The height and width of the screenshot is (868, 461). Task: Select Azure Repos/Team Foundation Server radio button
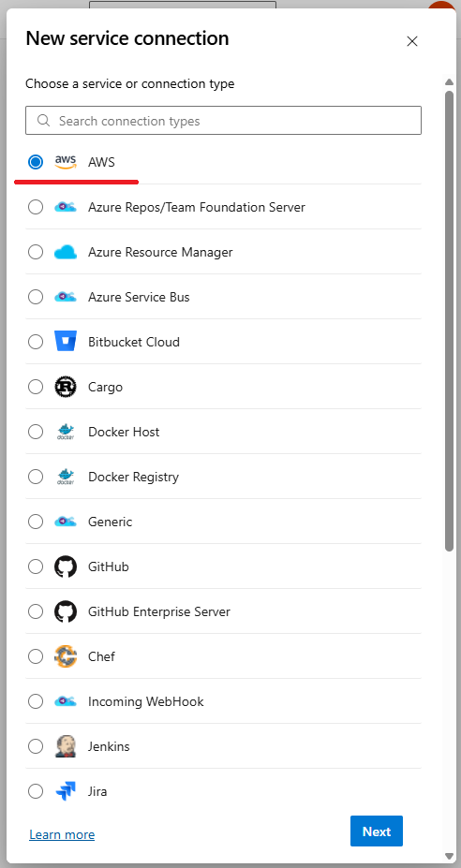pos(36,207)
